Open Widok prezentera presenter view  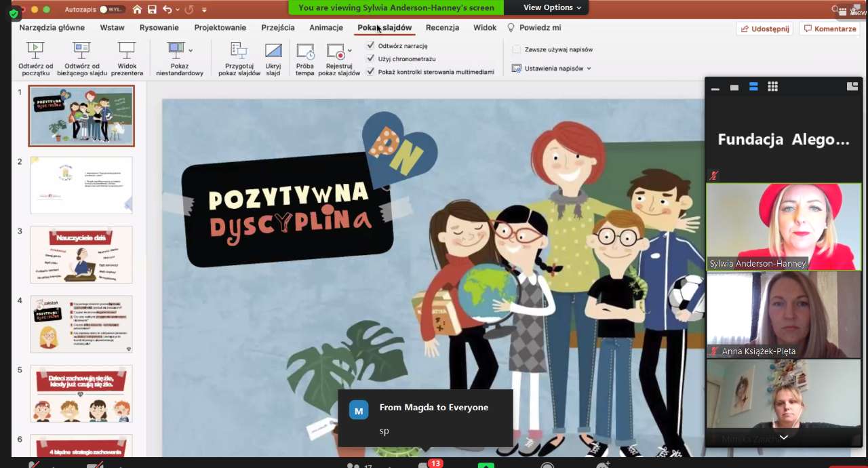click(127, 51)
